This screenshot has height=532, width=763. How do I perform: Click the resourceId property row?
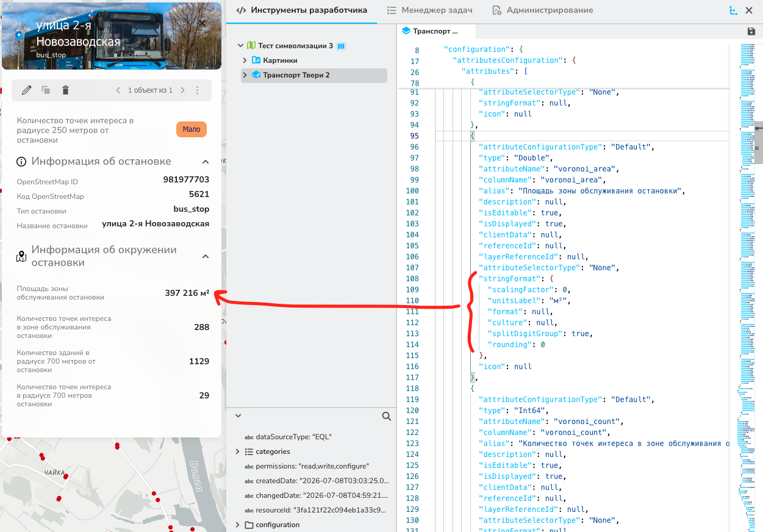(x=315, y=510)
